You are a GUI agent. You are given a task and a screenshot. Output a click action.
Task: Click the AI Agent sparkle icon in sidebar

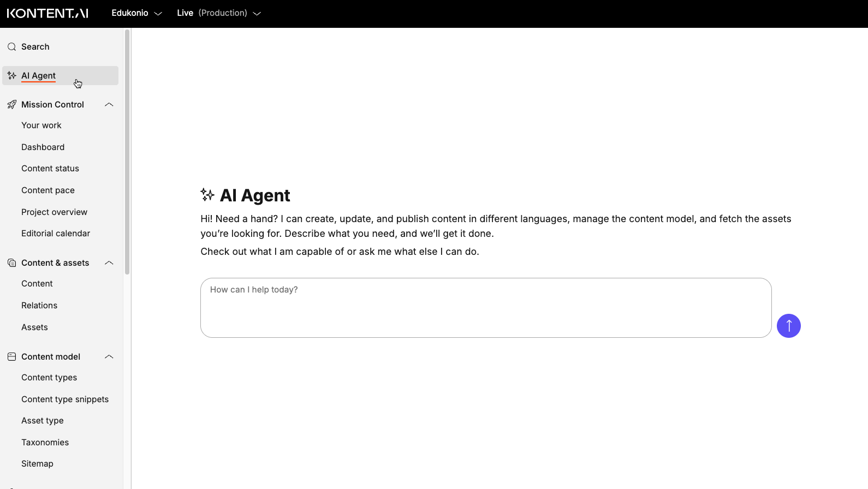tap(11, 76)
